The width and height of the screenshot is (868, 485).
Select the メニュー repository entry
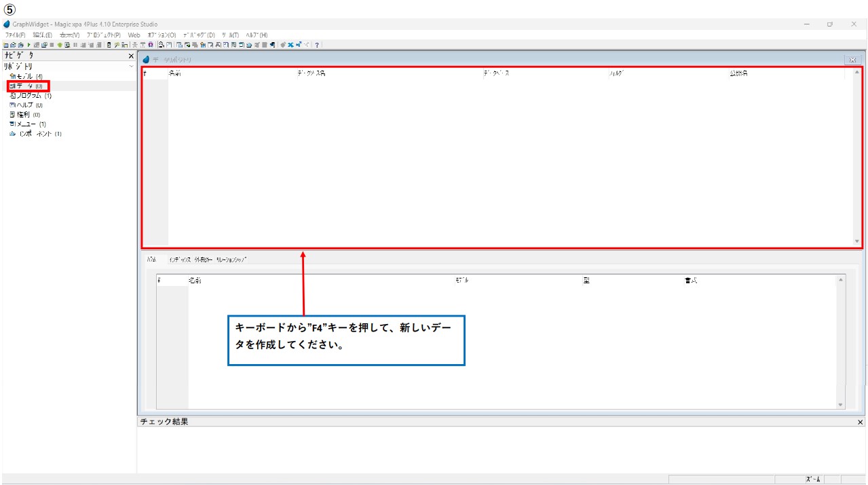(28, 124)
